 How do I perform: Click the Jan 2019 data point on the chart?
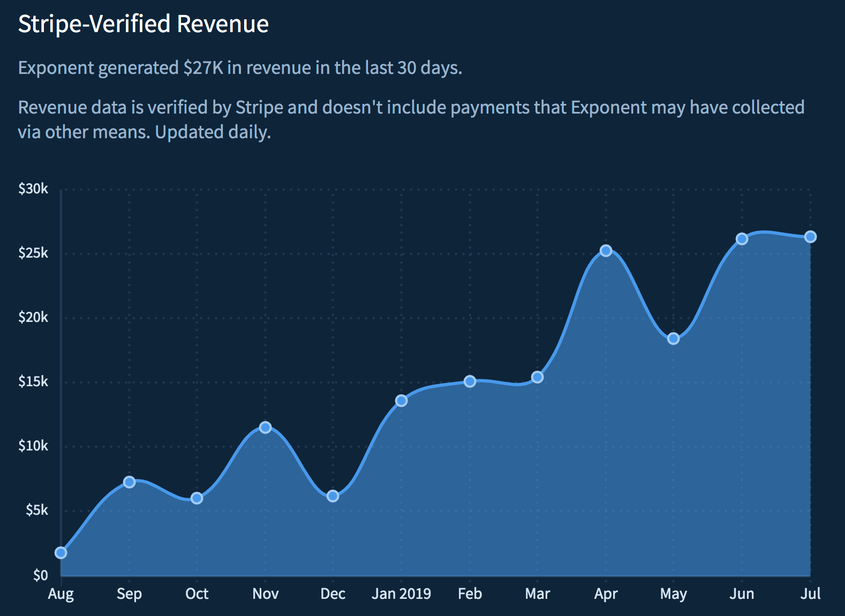click(x=401, y=401)
